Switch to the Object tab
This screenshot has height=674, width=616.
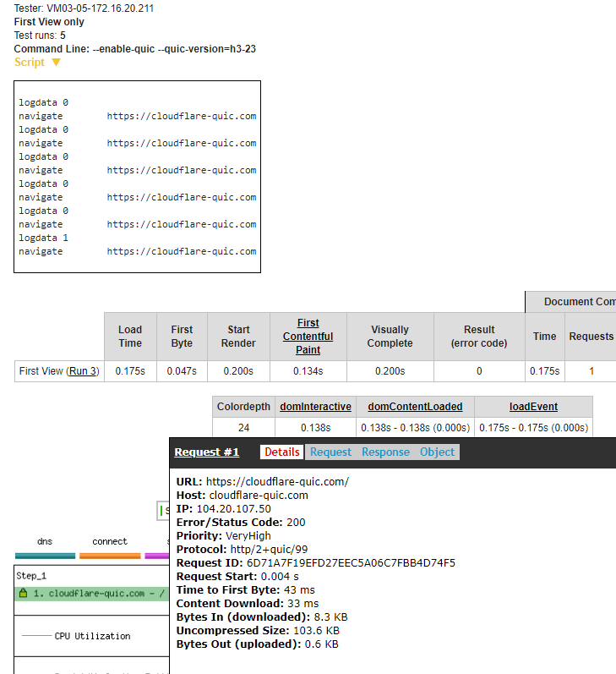coord(437,452)
